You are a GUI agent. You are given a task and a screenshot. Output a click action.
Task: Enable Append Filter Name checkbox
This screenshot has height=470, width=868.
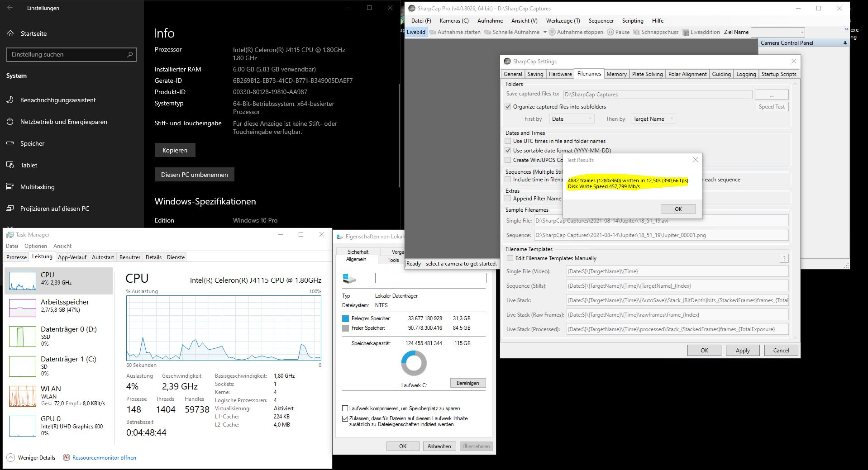click(508, 199)
